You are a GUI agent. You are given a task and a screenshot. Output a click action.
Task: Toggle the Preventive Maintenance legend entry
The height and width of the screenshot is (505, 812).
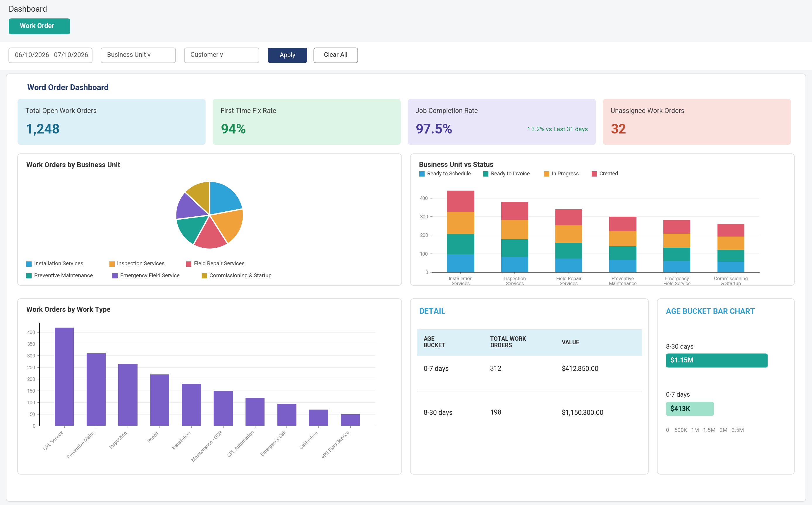point(60,275)
